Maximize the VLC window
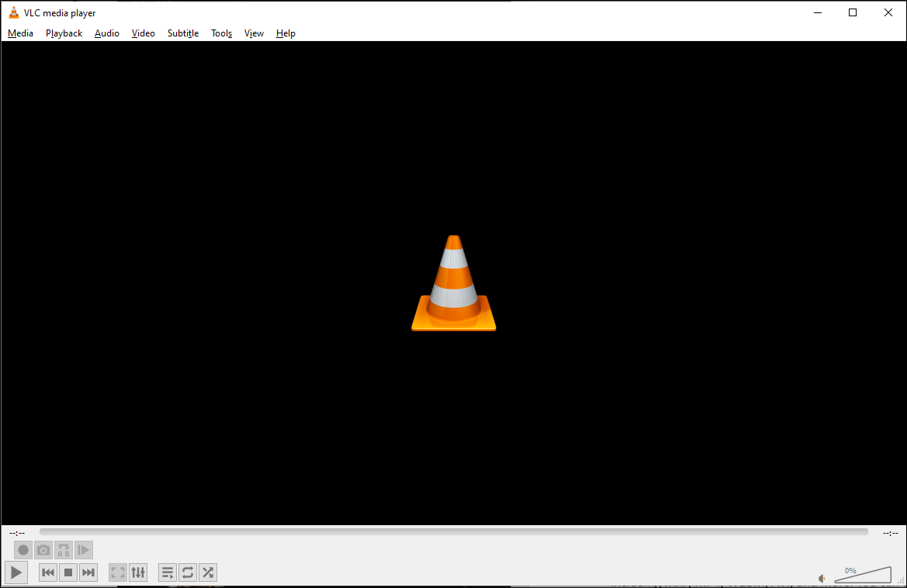Screen dimensions: 907x588 (x=853, y=12)
